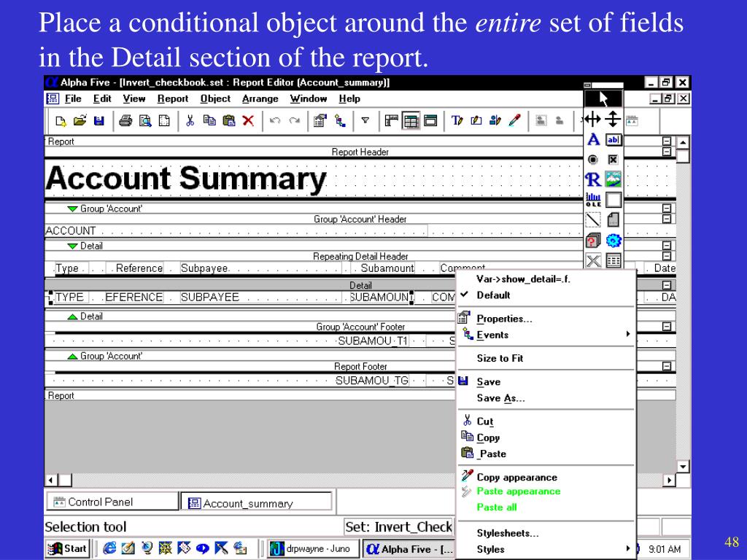The width and height of the screenshot is (747, 560).
Task: Click the New document toolbar icon
Action: pyautogui.click(x=61, y=121)
